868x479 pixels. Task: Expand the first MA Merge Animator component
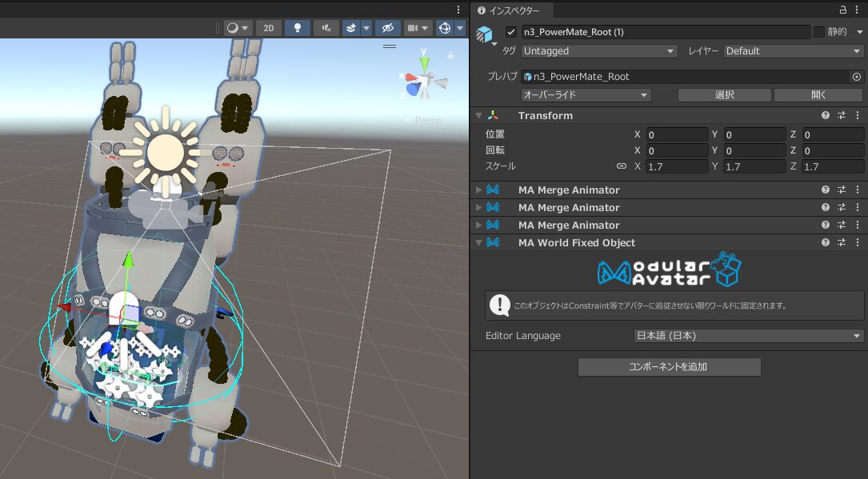tap(479, 190)
